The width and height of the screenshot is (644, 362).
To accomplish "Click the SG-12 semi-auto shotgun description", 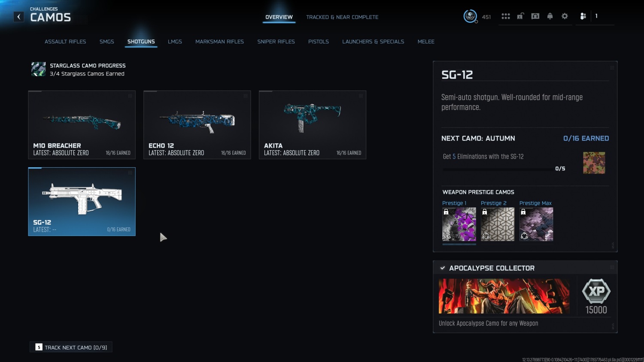I will pyautogui.click(x=512, y=102).
